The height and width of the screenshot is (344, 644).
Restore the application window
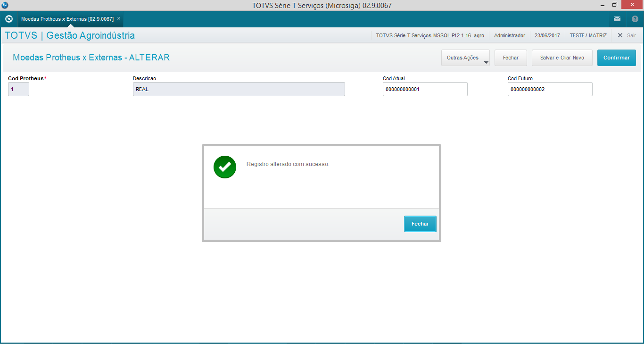pos(614,5)
